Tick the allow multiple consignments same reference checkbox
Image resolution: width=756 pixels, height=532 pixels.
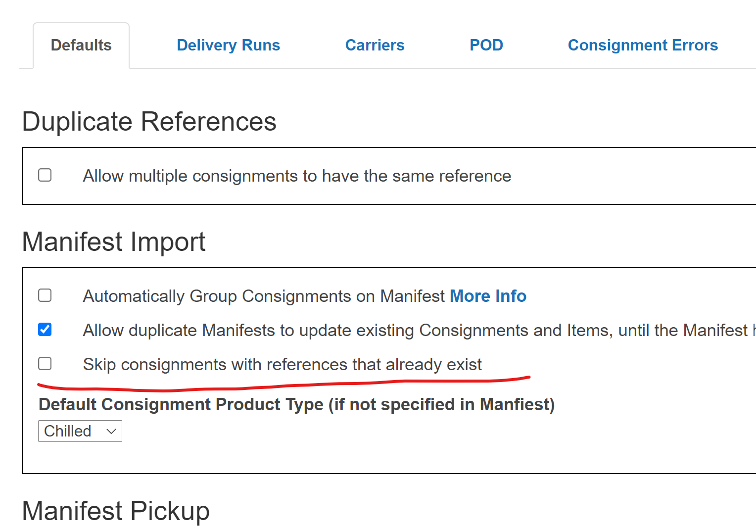45,175
